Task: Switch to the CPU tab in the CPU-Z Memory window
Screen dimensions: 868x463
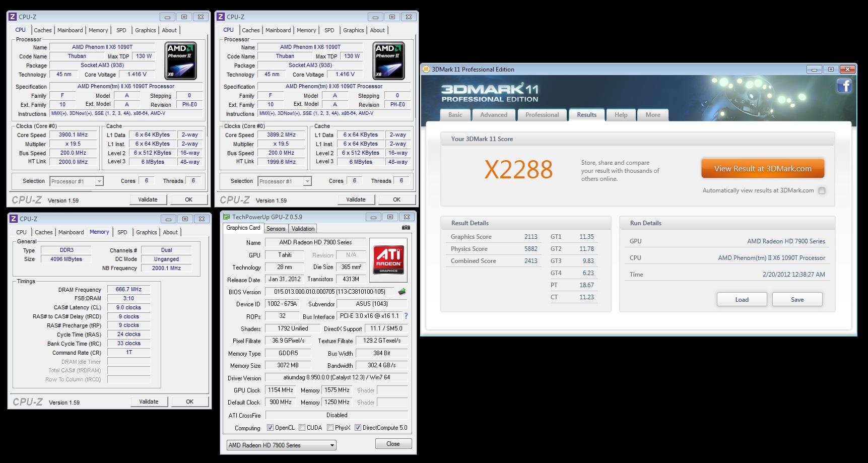Action: coord(21,232)
